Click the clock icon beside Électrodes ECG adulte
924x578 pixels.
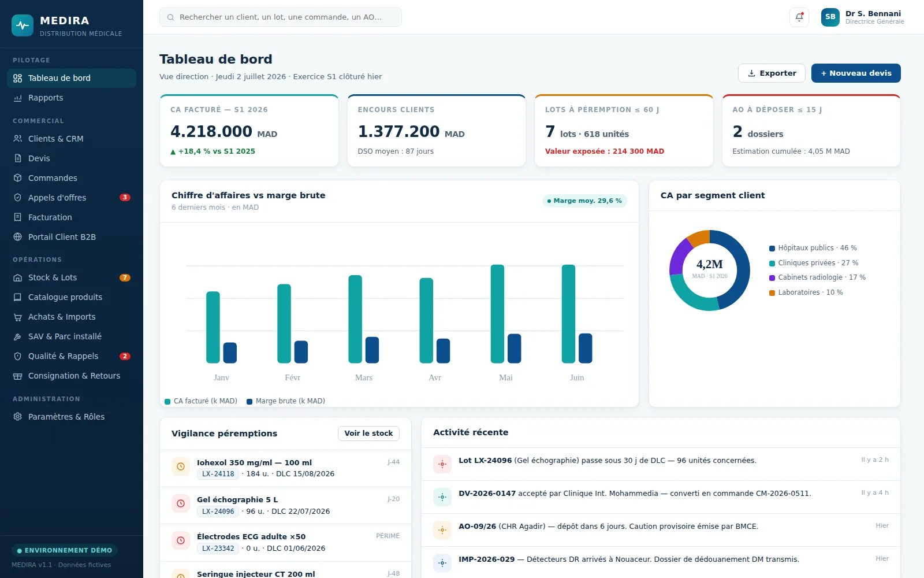coord(181,540)
